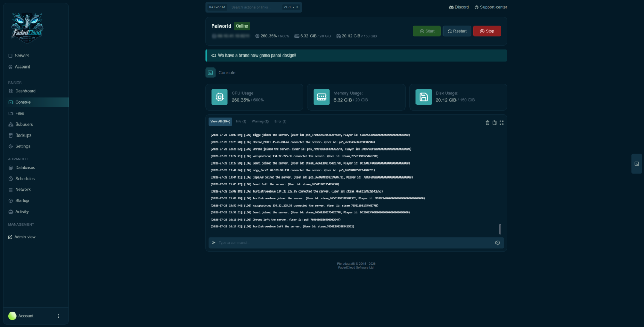This screenshot has width=644, height=327.
Task: Click the search actions or links field
Action: (x=254, y=7)
